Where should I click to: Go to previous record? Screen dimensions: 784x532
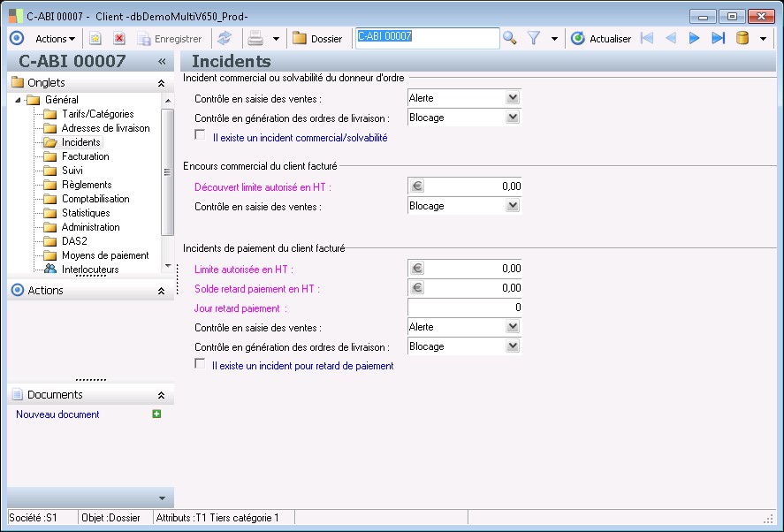[671, 39]
